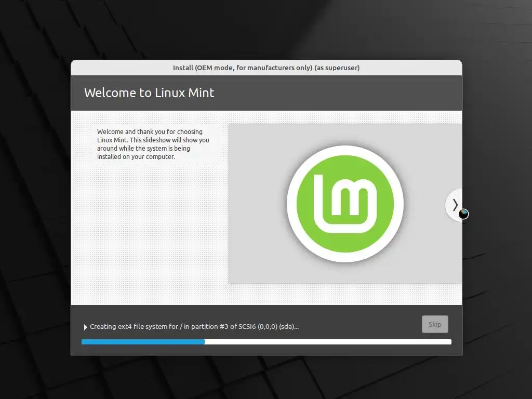Click the installer window title bar text
The image size is (532, 399).
pos(267,68)
